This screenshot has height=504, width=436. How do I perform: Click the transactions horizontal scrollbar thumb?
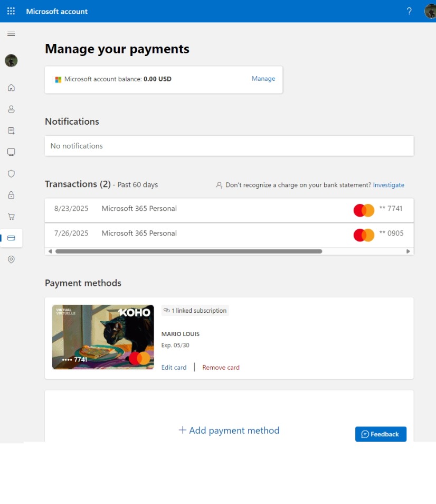189,251
